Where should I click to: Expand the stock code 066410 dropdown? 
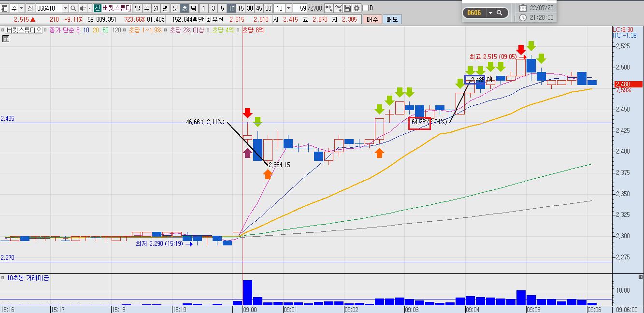point(65,8)
